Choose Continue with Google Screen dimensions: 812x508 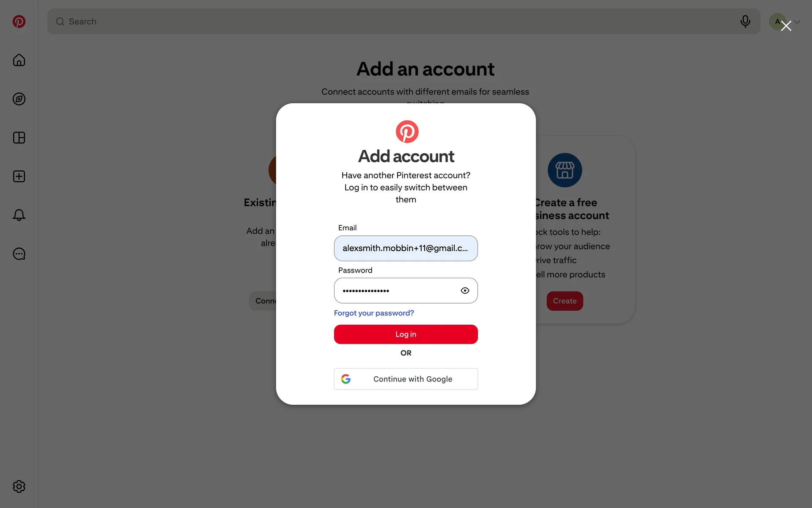pyautogui.click(x=406, y=379)
